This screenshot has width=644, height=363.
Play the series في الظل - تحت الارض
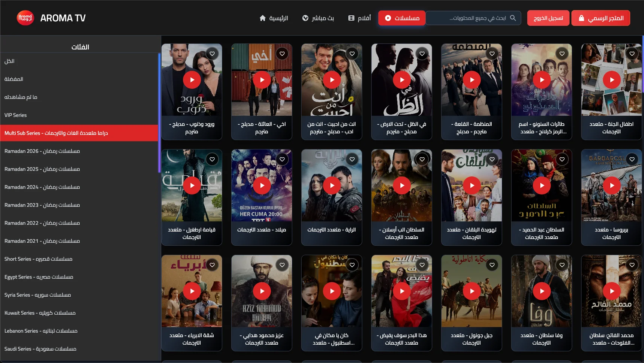coord(402,80)
